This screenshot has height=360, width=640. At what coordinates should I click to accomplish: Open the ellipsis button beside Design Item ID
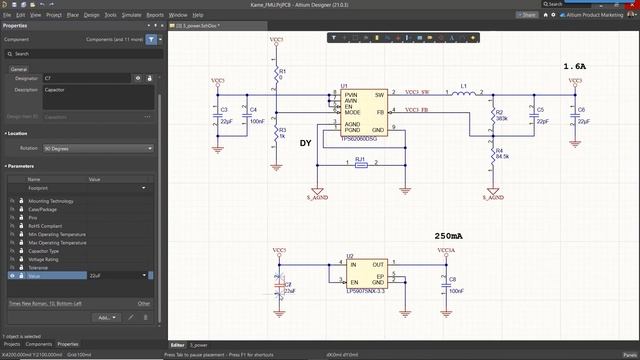[147, 117]
